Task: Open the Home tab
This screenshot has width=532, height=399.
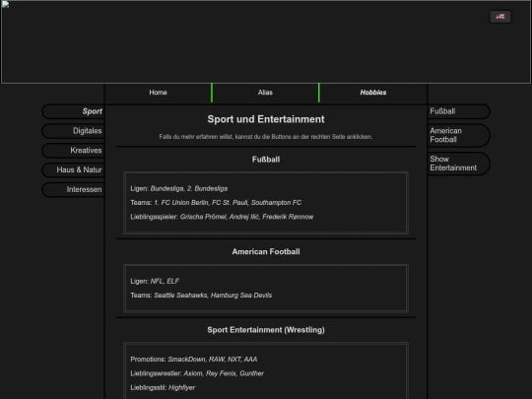Action: (158, 93)
